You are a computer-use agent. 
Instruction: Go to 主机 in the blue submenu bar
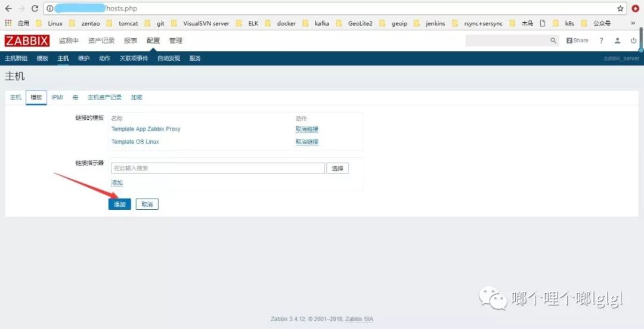(x=63, y=58)
